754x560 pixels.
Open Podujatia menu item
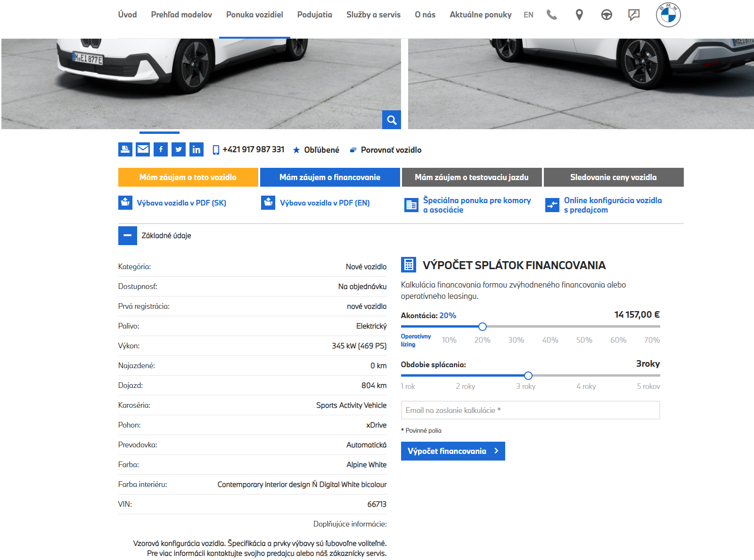pyautogui.click(x=315, y=15)
